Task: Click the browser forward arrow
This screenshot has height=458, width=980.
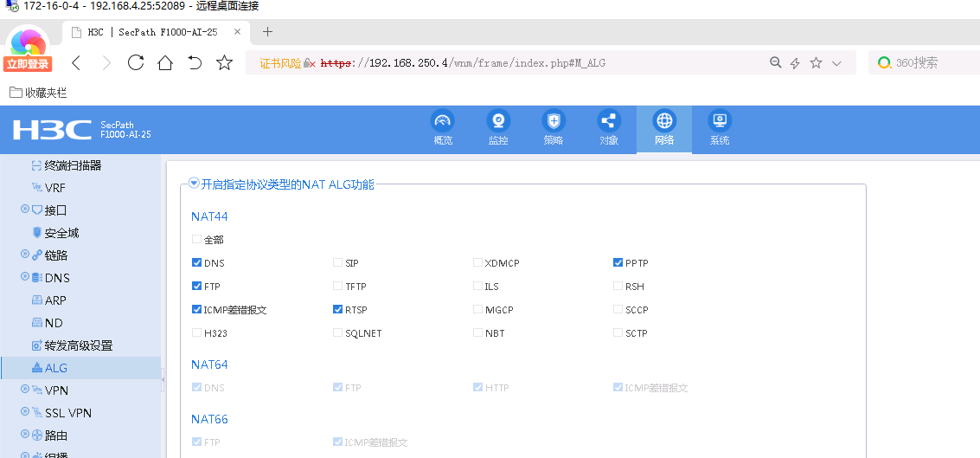Action: [107, 62]
